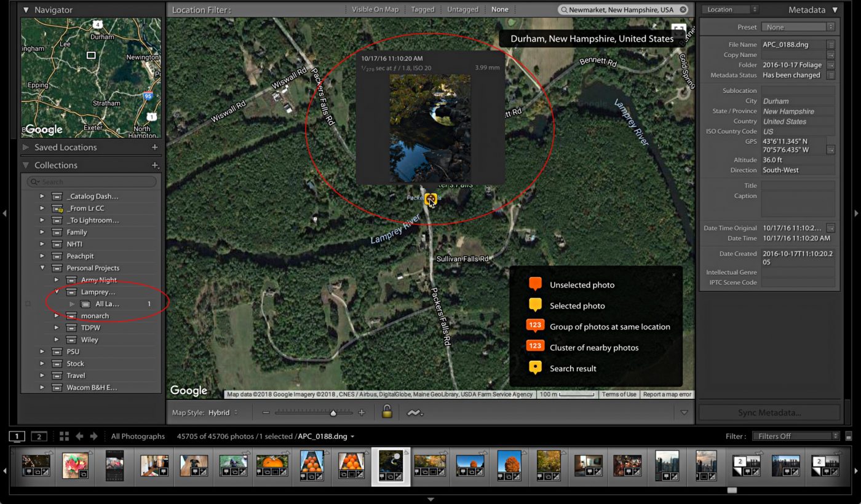Click the Metadata Status action button
This screenshot has height=504, width=861.
coord(831,75)
